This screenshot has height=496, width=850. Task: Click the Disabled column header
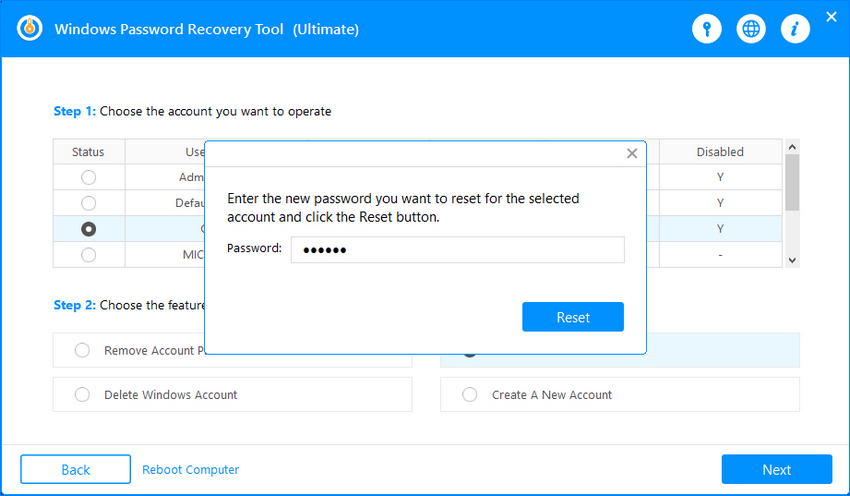pos(720,152)
